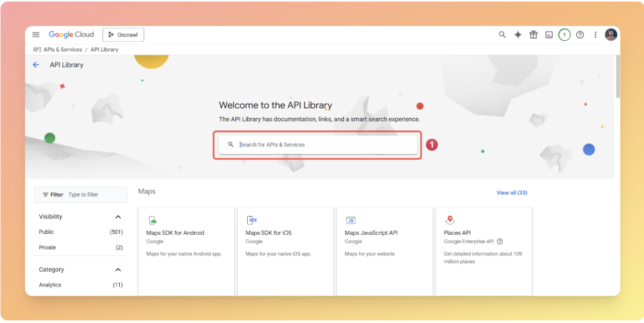Click the free trial gift icon
Viewport: 644px width, 323px height.
pyautogui.click(x=533, y=35)
